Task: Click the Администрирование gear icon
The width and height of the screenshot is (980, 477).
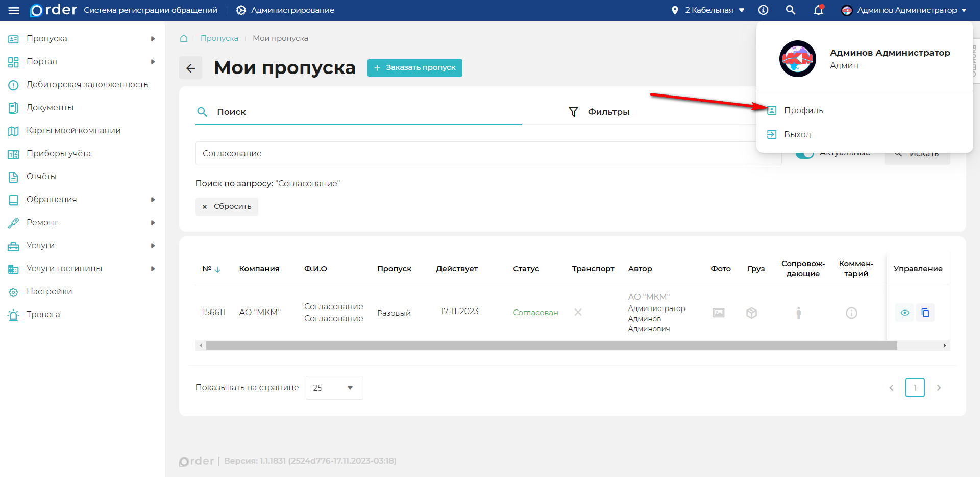Action: tap(239, 10)
